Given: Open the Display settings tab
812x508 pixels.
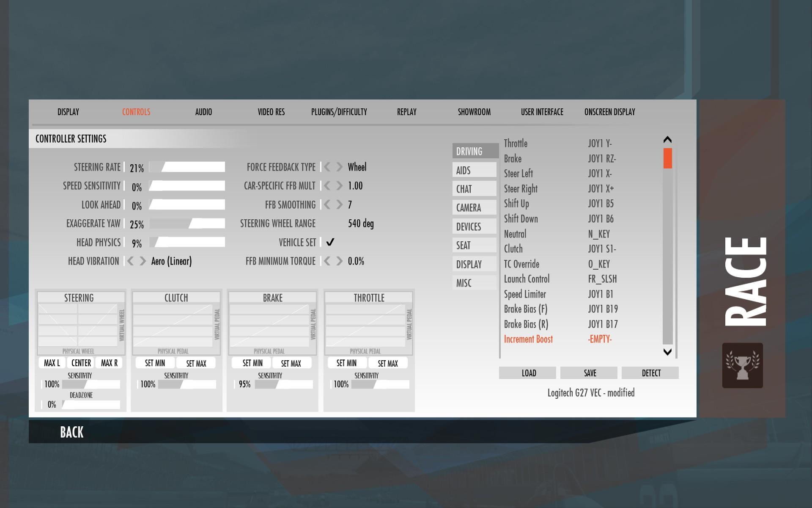Looking at the screenshot, I should 68,112.
